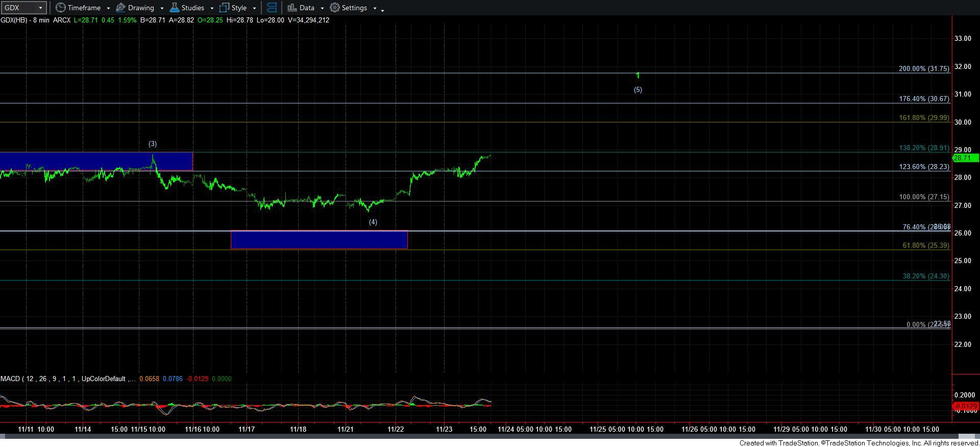This screenshot has width=980, height=447.
Task: Click the Timeframe clock icon
Action: coord(61,8)
